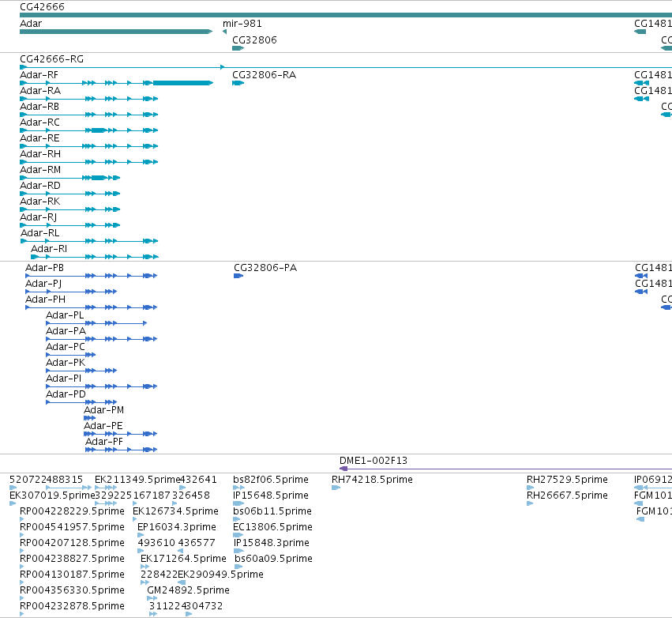This screenshot has height=618, width=672.
Task: Select the Adar-RF transcript
Action: 116,83
